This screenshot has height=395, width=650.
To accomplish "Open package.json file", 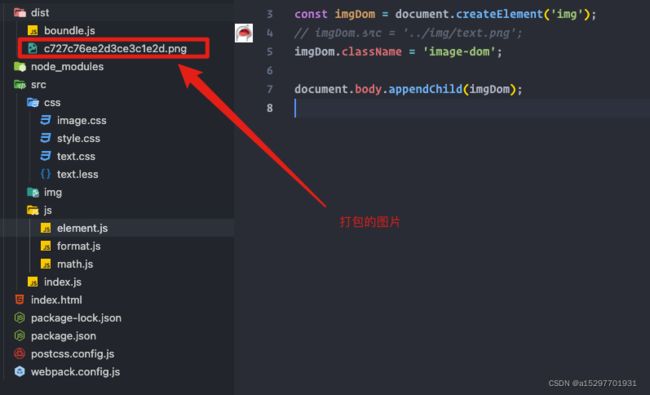I will (x=63, y=336).
